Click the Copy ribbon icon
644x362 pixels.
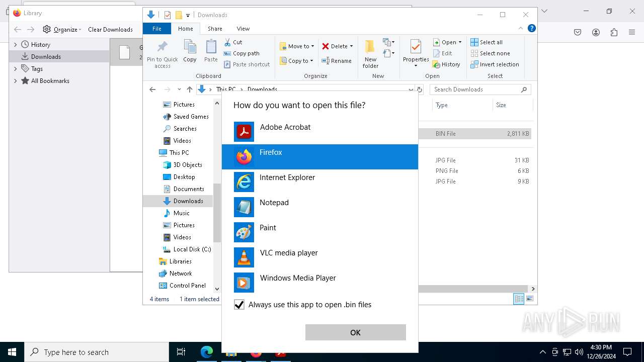[190, 51]
